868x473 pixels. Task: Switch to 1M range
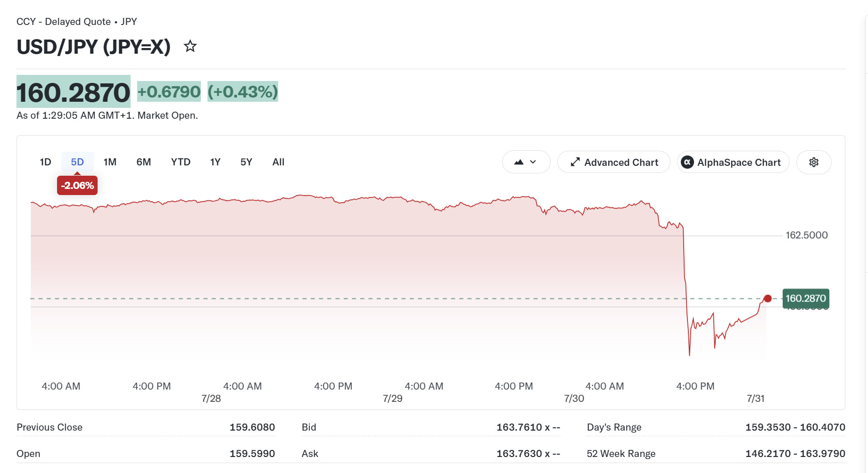click(x=110, y=162)
